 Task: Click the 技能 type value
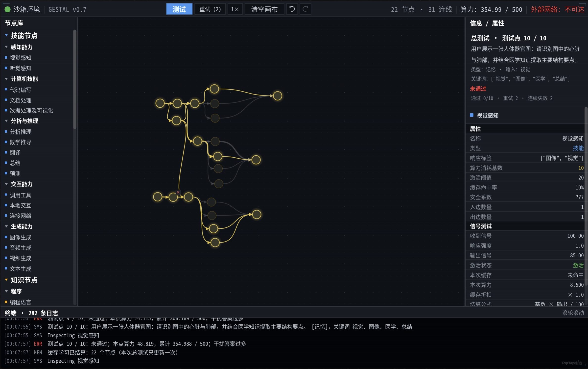click(x=578, y=148)
